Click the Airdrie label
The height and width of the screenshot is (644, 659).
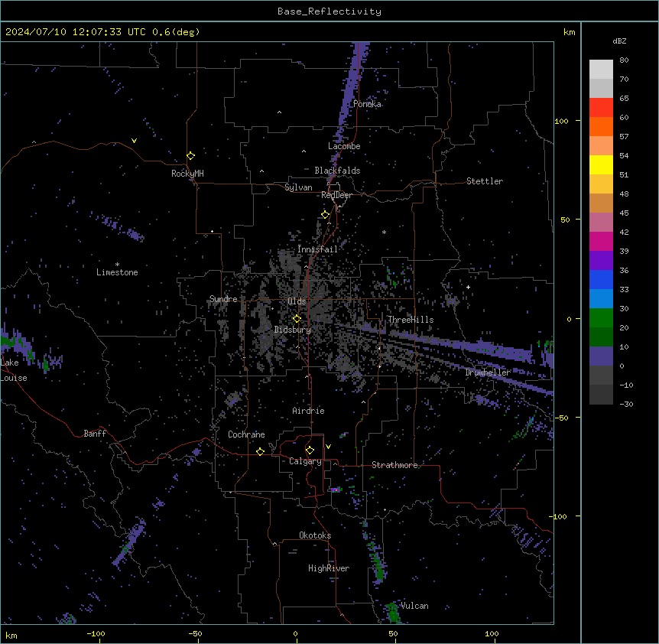click(x=308, y=411)
